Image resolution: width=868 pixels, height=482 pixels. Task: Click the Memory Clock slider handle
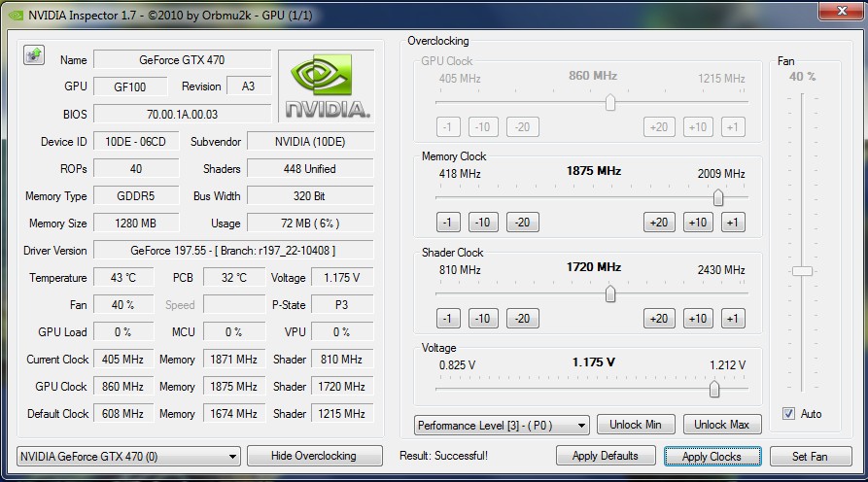(718, 197)
